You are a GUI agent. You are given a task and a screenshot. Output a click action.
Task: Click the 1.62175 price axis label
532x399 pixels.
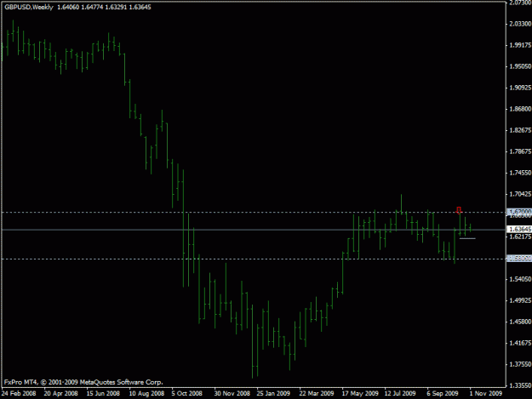point(520,237)
